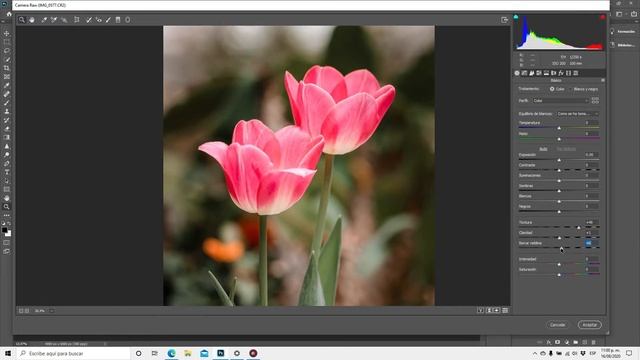Viewport: 640px width, 360px height.
Task: Click the Auto tone link
Action: pyautogui.click(x=543, y=149)
